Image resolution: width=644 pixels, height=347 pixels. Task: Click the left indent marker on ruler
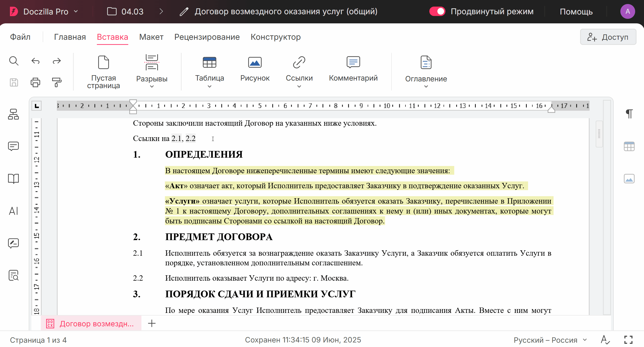tap(133, 107)
